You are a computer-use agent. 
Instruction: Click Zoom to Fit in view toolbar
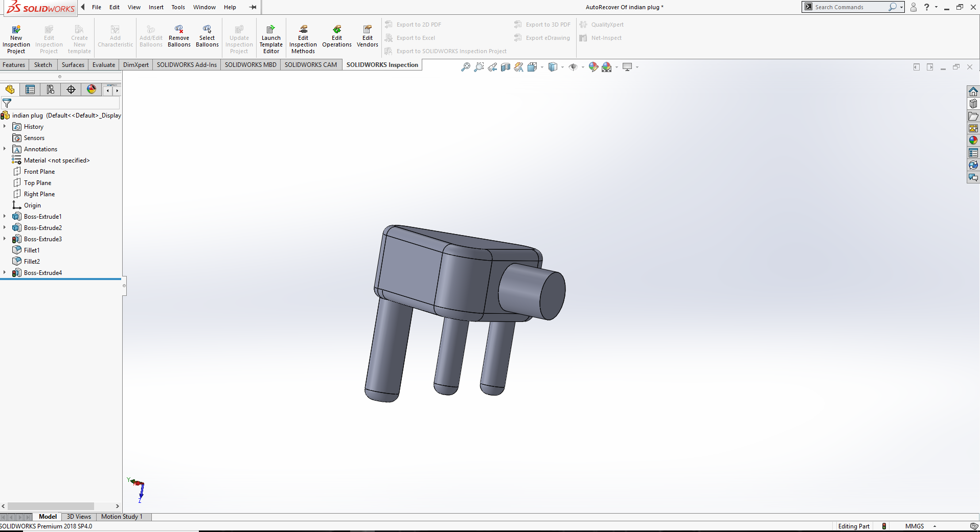(x=465, y=67)
